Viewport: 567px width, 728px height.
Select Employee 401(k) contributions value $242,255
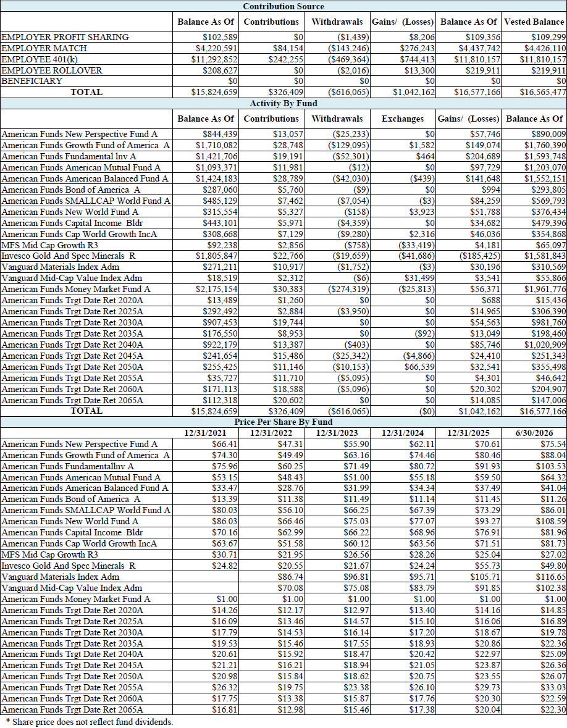tap(285, 59)
